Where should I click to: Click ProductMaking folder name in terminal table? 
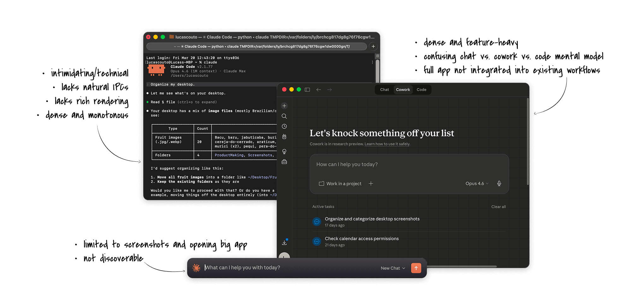[229, 155]
